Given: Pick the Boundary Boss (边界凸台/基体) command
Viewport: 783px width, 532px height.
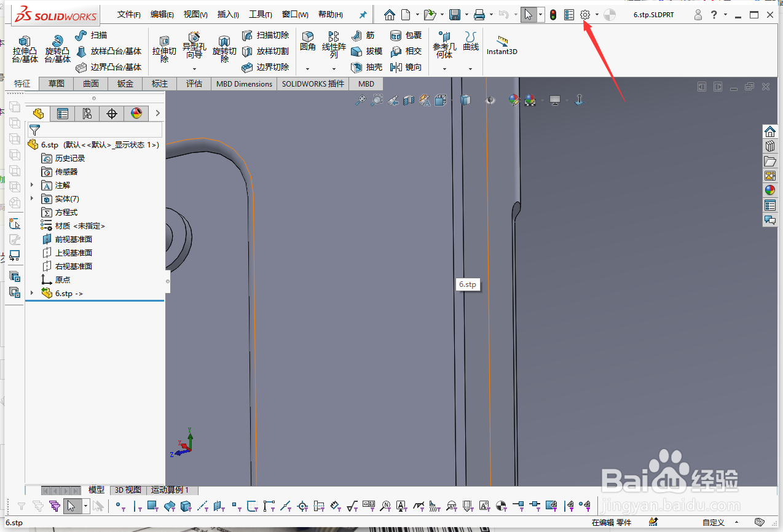Looking at the screenshot, I should (x=109, y=68).
